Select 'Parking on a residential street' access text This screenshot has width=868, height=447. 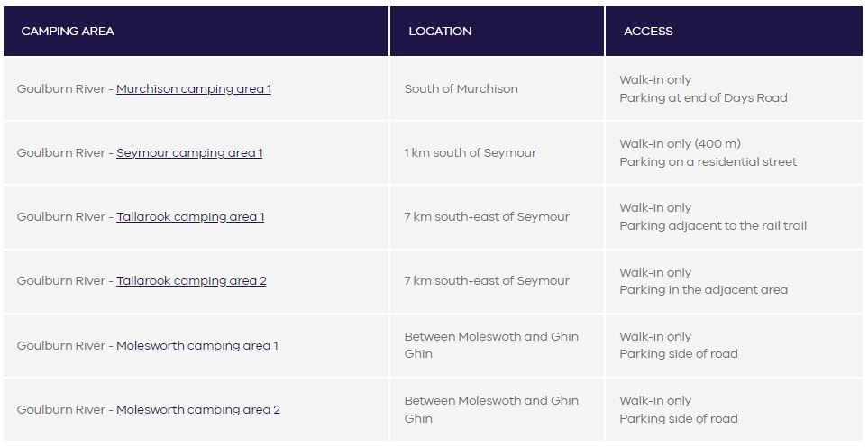(708, 162)
